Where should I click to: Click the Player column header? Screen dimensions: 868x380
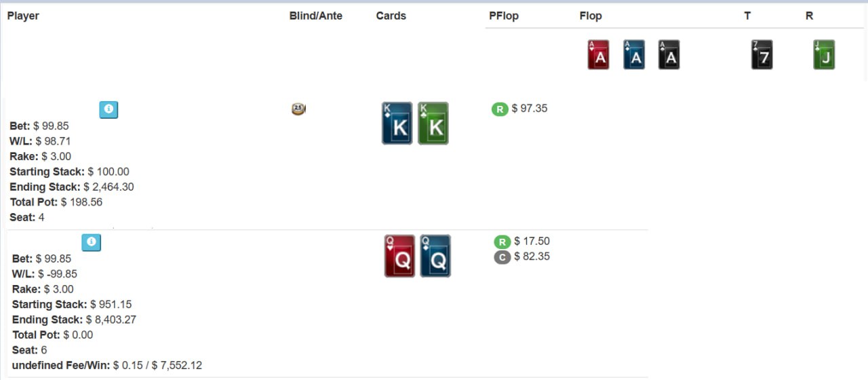[x=23, y=16]
